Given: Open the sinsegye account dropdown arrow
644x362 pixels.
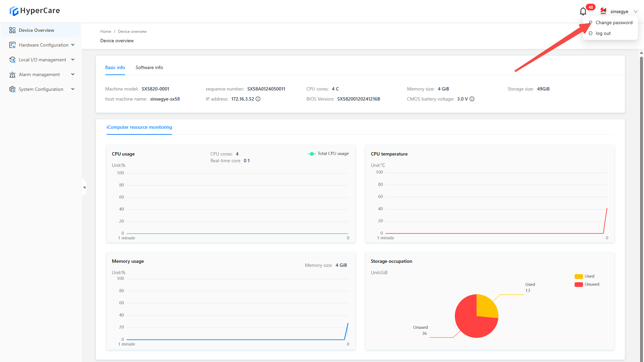Looking at the screenshot, I should [x=635, y=11].
